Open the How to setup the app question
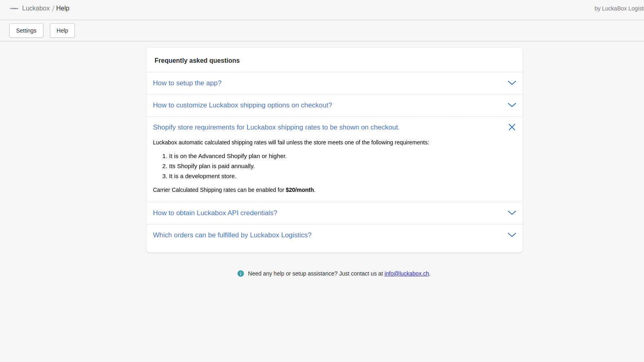The height and width of the screenshot is (362, 644). click(187, 83)
